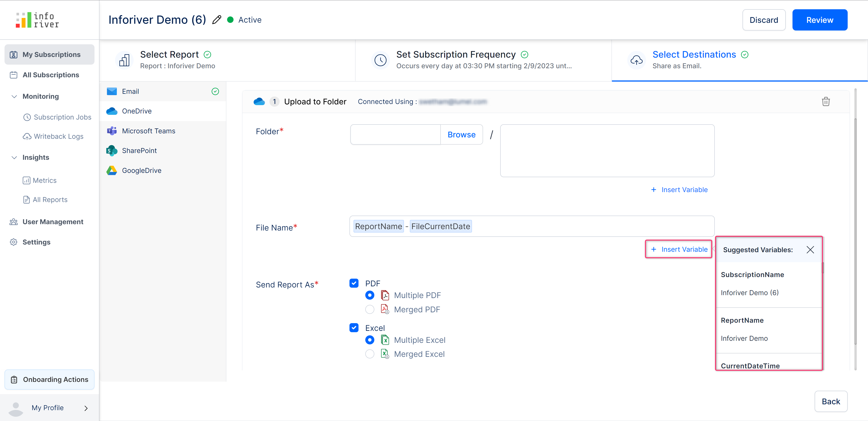The image size is (868, 421).
Task: Open Subscription Jobs monitoring page
Action: click(62, 117)
